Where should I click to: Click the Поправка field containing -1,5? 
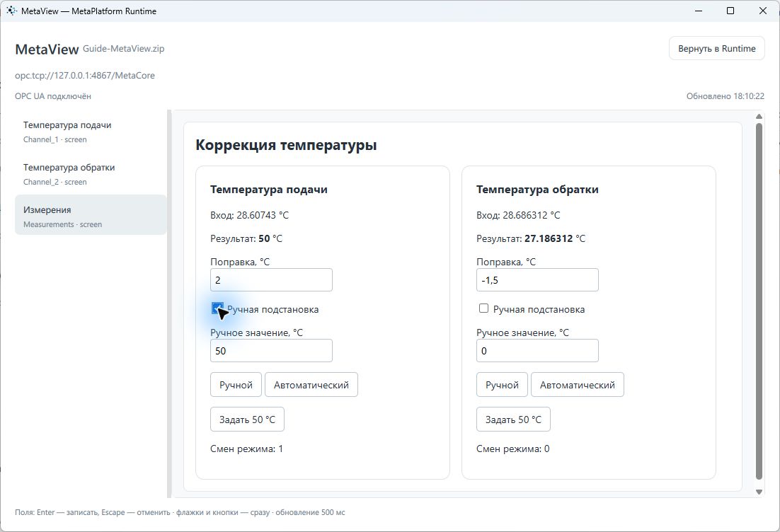537,280
